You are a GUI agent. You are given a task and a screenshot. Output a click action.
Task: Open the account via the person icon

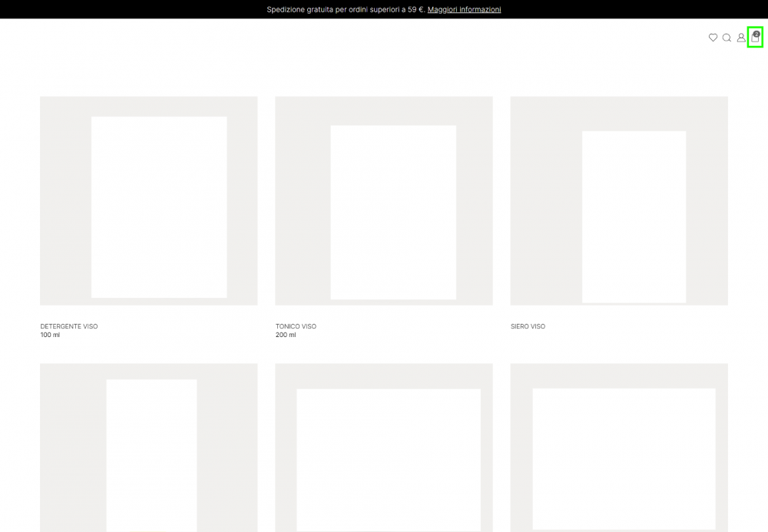[x=741, y=38]
